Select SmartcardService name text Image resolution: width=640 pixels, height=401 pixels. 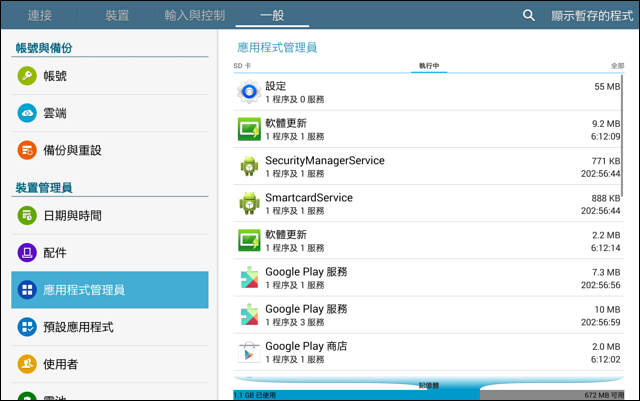(x=309, y=198)
